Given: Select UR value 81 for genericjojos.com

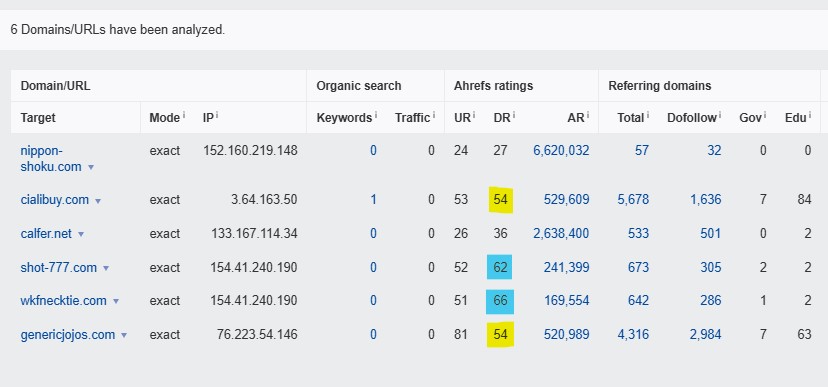Looking at the screenshot, I should (460, 335).
